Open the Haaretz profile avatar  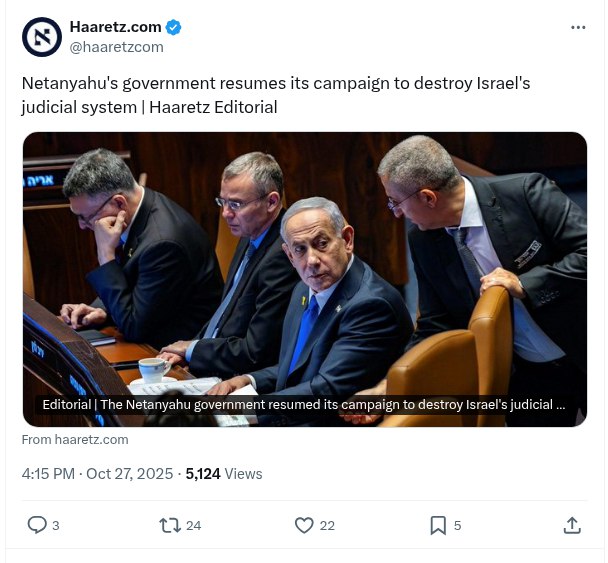[x=42, y=37]
